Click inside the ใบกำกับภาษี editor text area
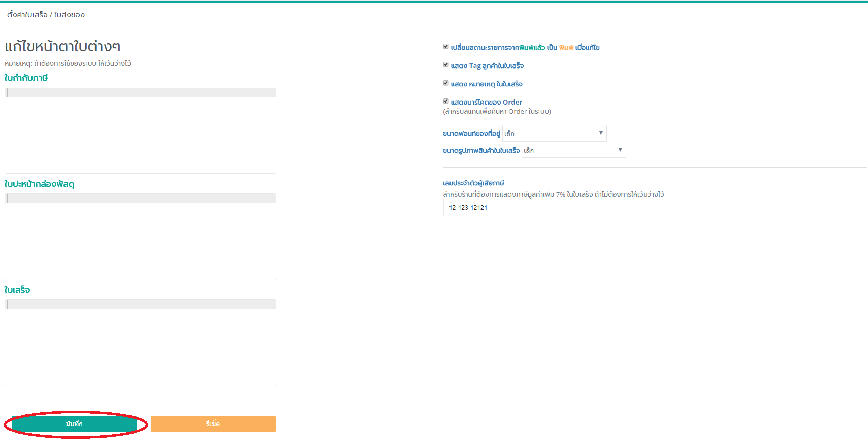The image size is (868, 444). coord(140,134)
